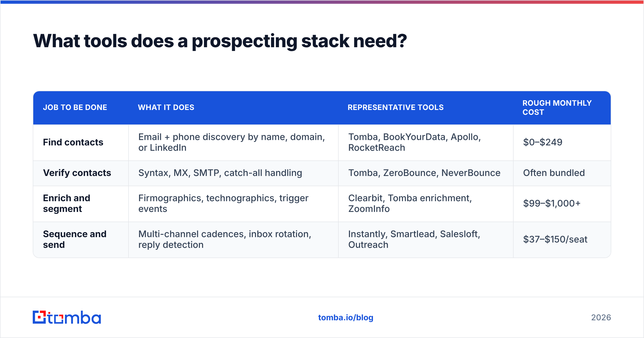The width and height of the screenshot is (644, 338).
Task: Click the heading 'What tools does a prospecting stack need?'
Action: 220,41
